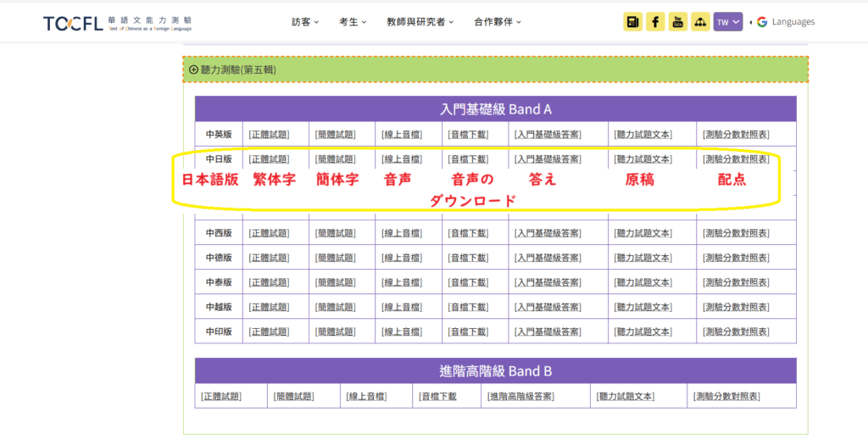This screenshot has height=440, width=868.
Task: Open the 合作夥伴 menu
Action: pyautogui.click(x=498, y=22)
